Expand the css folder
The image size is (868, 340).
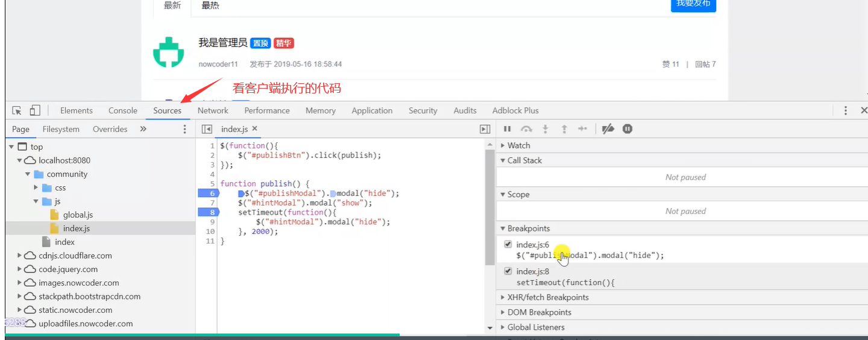[36, 187]
